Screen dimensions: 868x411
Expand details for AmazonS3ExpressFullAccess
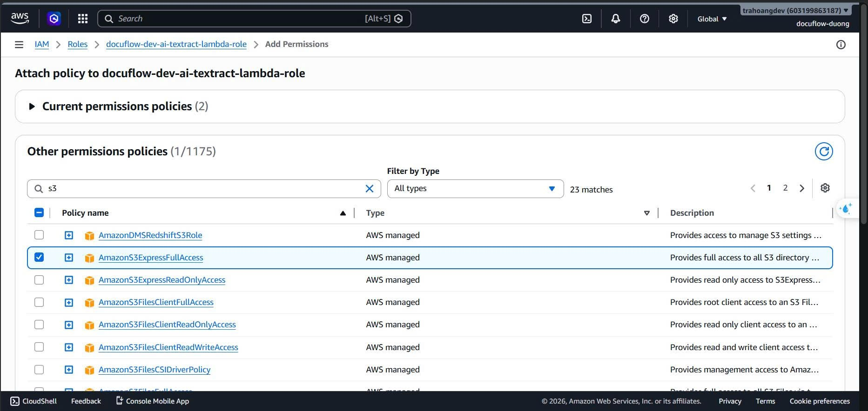click(x=68, y=258)
